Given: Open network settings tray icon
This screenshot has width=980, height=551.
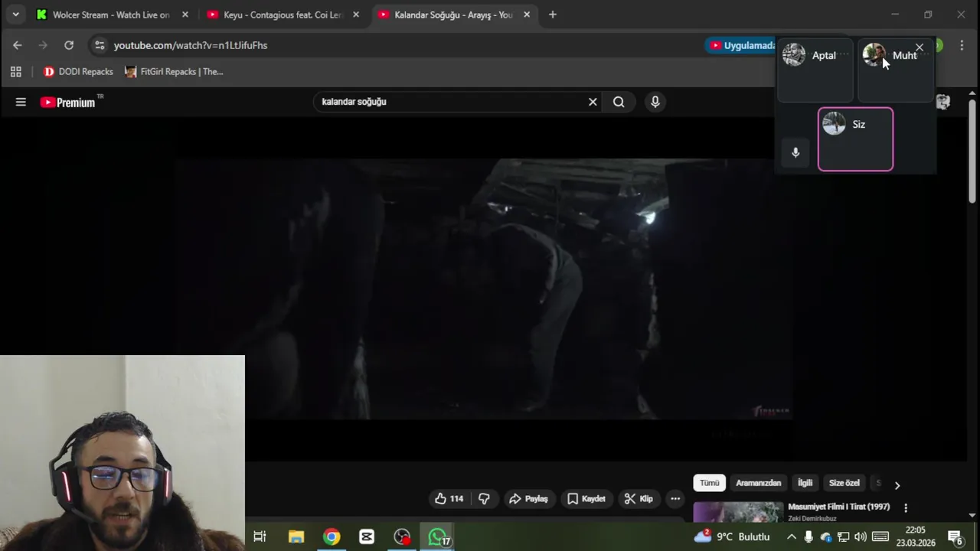Looking at the screenshot, I should click(843, 536).
